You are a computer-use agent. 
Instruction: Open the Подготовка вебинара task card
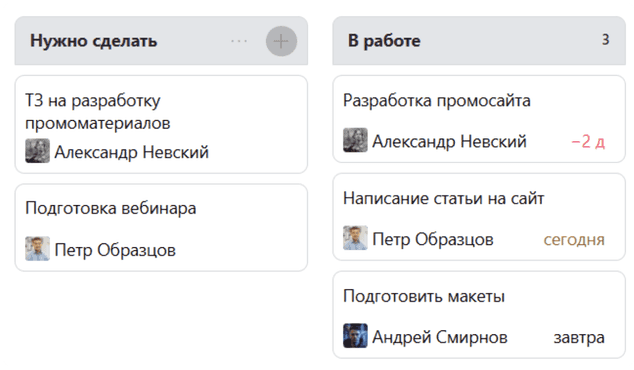point(161,228)
